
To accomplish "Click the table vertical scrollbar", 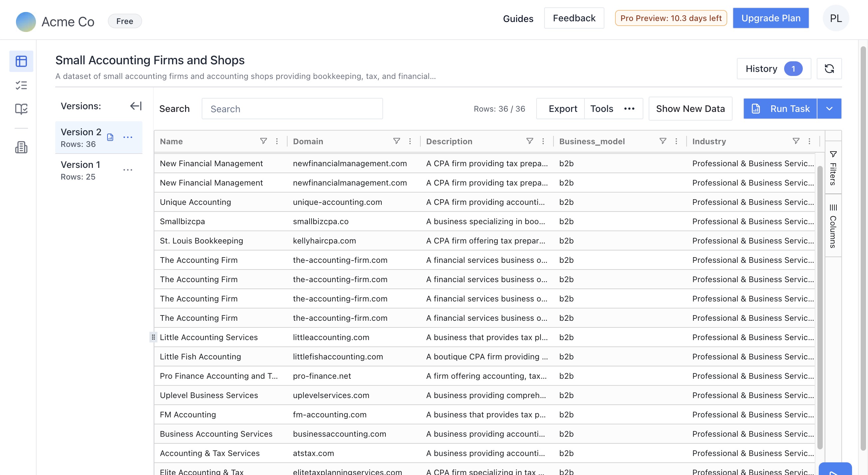I will point(820,303).
